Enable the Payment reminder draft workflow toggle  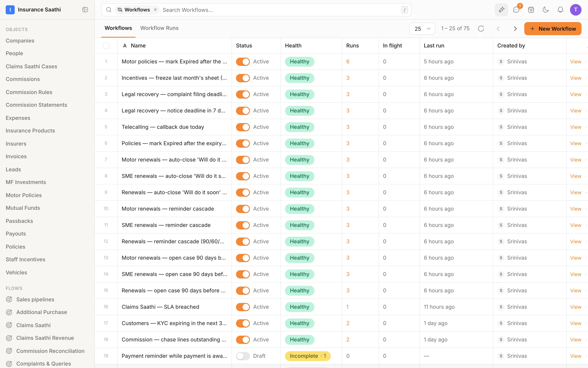coord(243,356)
